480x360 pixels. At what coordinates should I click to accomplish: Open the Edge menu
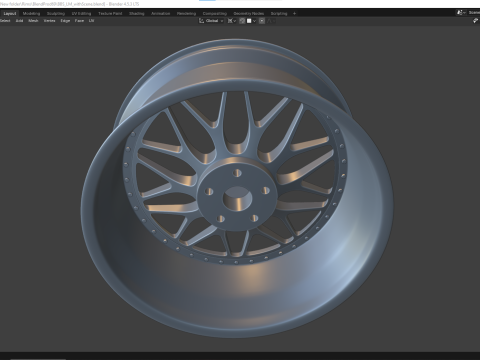tap(65, 21)
